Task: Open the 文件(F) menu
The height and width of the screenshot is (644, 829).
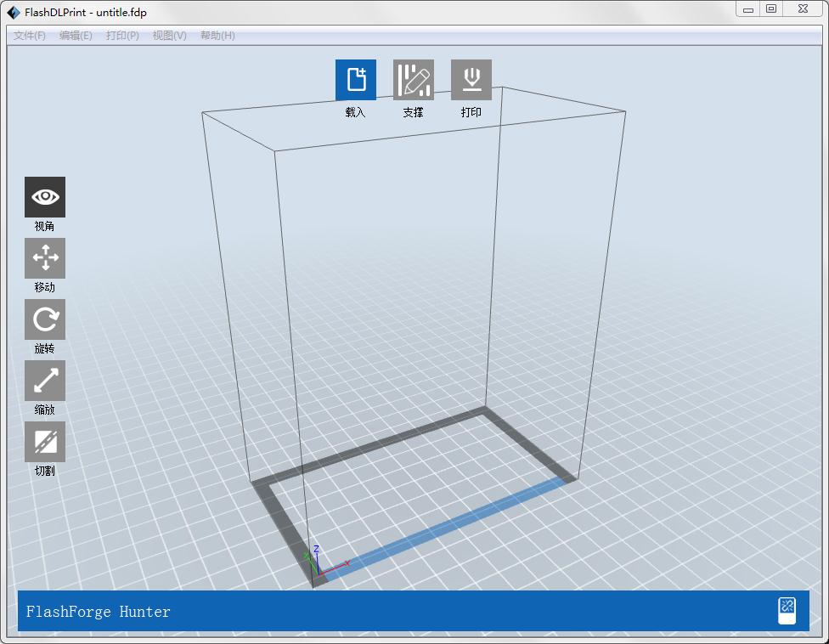Action: 30,36
